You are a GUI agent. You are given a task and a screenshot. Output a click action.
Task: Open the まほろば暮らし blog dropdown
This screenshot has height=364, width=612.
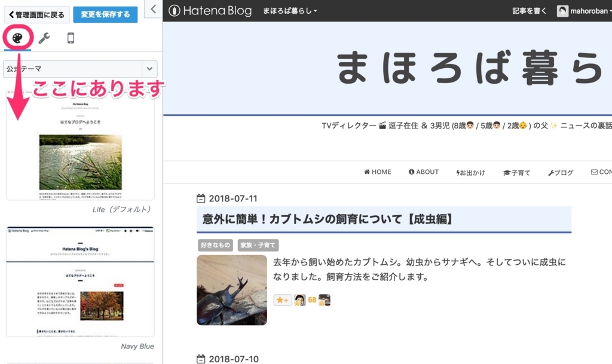tap(290, 11)
